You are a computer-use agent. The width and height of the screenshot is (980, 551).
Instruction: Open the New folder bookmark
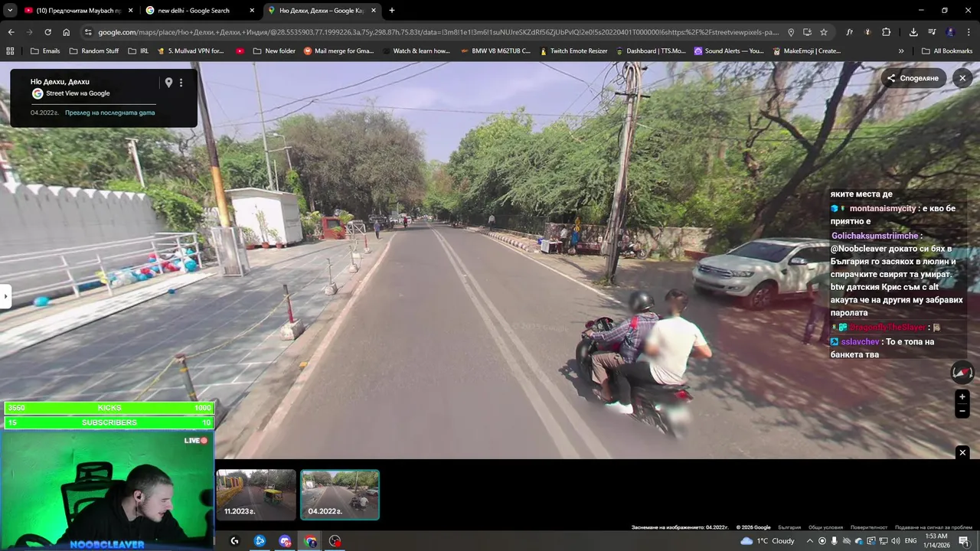[274, 51]
